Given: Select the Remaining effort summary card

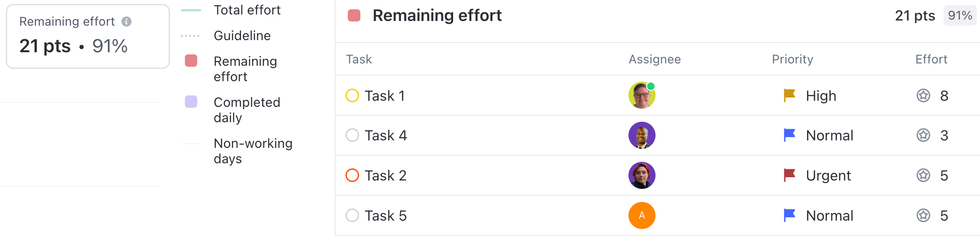Looking at the screenshot, I should click(88, 36).
